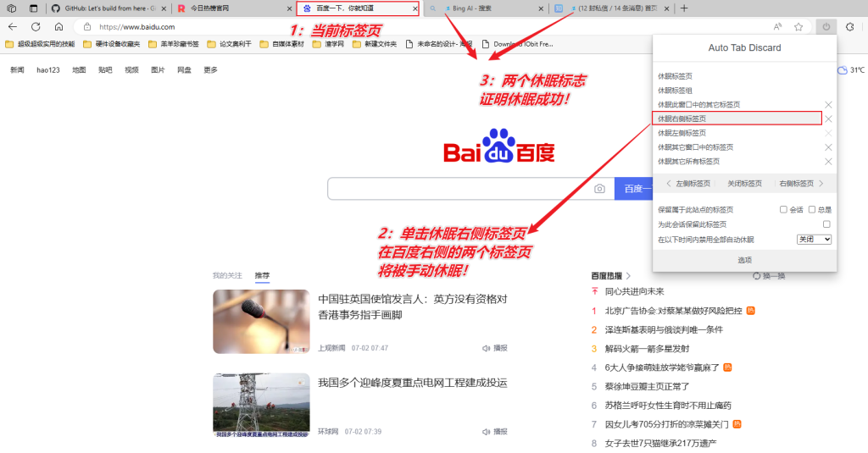Switch to 今日热榜官网 browser tab
This screenshot has width=868, height=453.
click(x=234, y=8)
